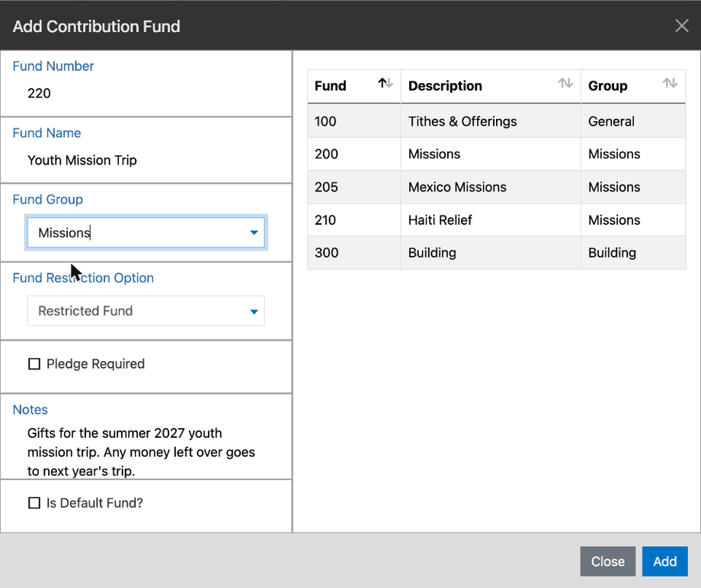
Task: Click the Missions description cell for fund 200
Action: 491,154
